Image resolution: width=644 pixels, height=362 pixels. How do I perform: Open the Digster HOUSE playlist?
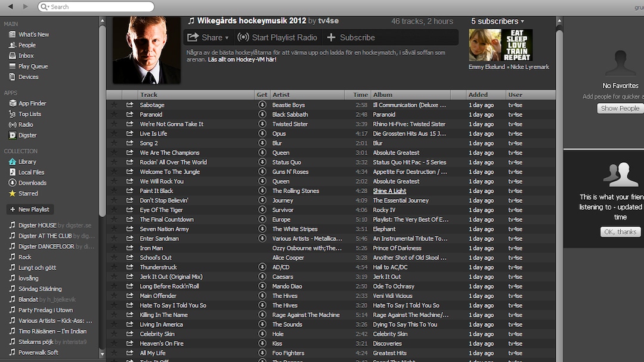click(x=37, y=225)
